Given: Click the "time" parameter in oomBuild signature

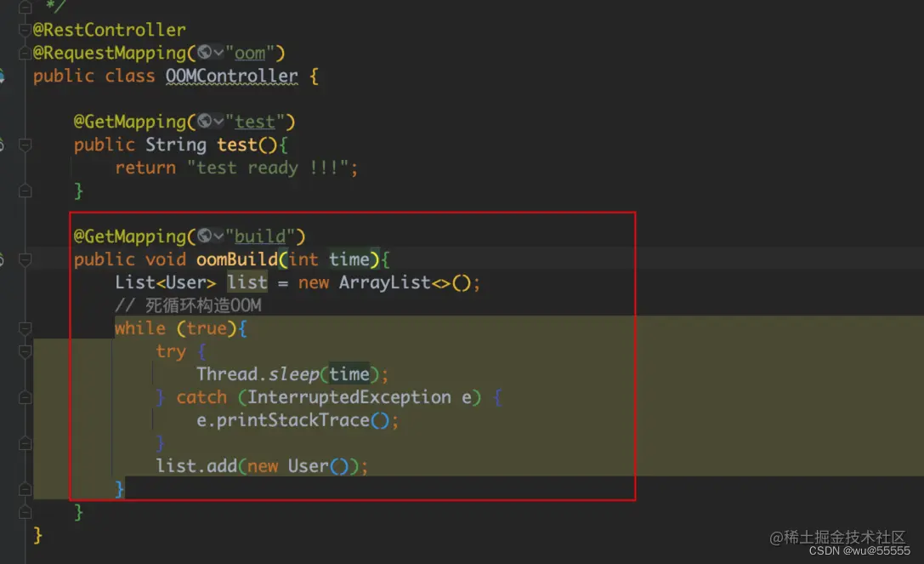Looking at the screenshot, I should [349, 259].
